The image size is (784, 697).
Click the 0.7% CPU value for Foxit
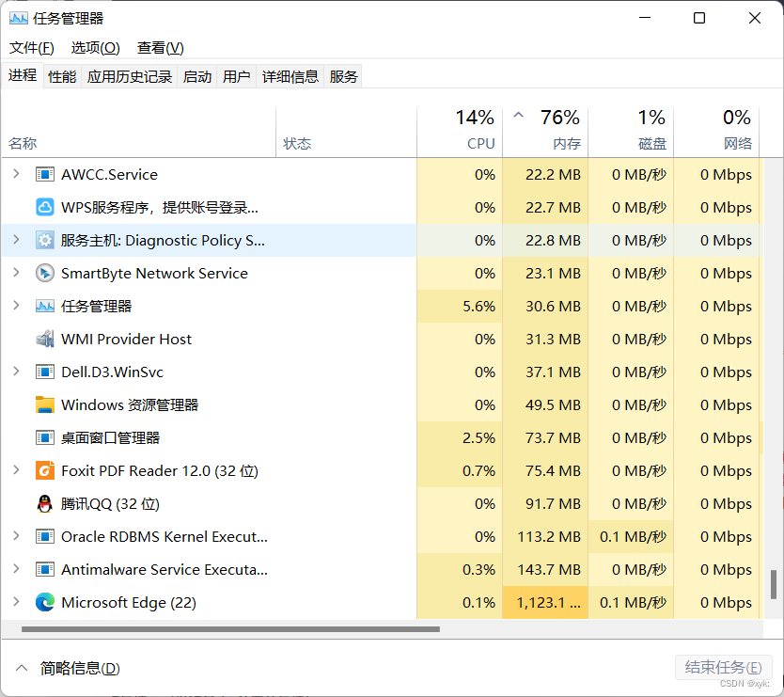(x=460, y=471)
